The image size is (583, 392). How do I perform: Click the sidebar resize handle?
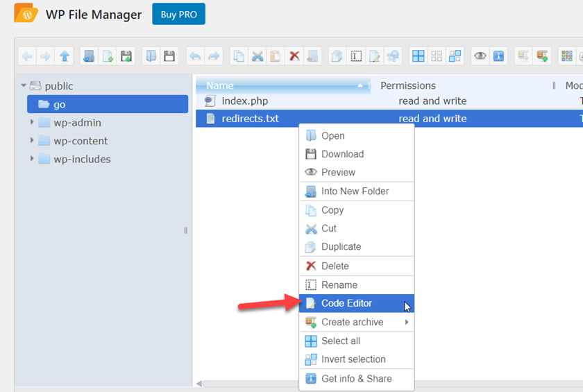(185, 230)
